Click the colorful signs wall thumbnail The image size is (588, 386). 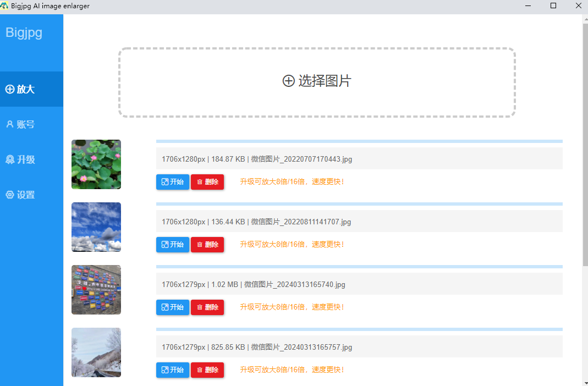point(96,290)
